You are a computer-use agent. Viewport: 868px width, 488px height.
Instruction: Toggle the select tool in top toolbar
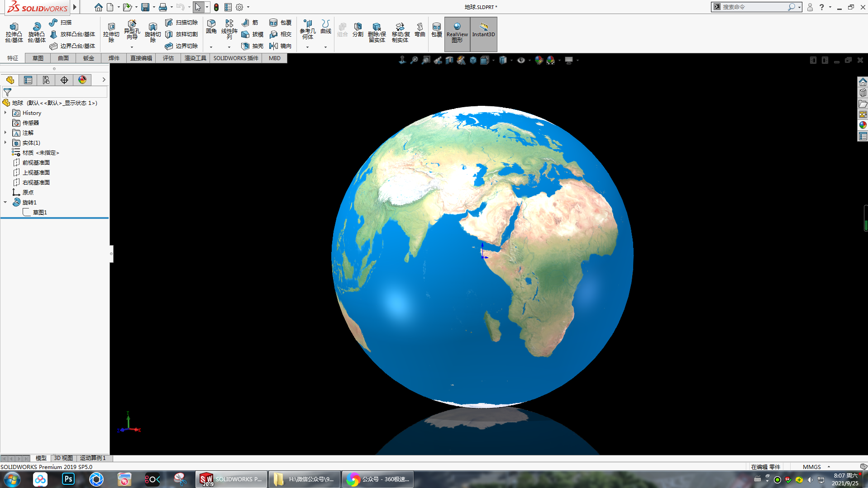pos(198,7)
